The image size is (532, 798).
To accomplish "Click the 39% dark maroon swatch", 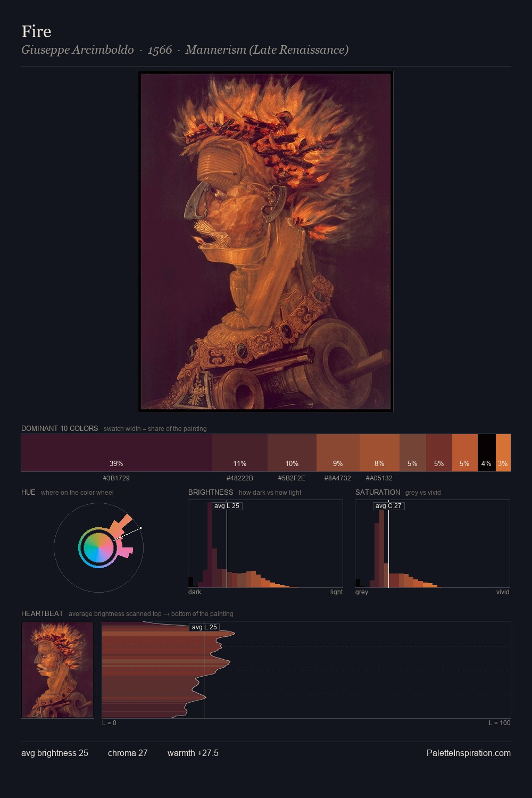I will (x=117, y=453).
